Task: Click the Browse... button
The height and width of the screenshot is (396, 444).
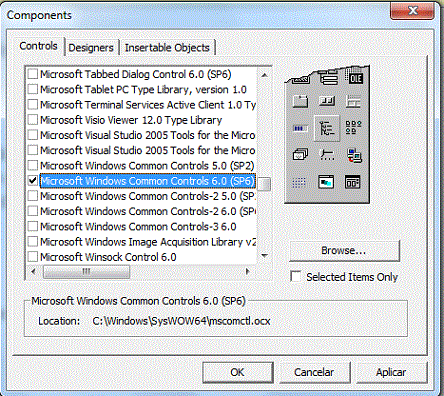Action: pyautogui.click(x=344, y=250)
